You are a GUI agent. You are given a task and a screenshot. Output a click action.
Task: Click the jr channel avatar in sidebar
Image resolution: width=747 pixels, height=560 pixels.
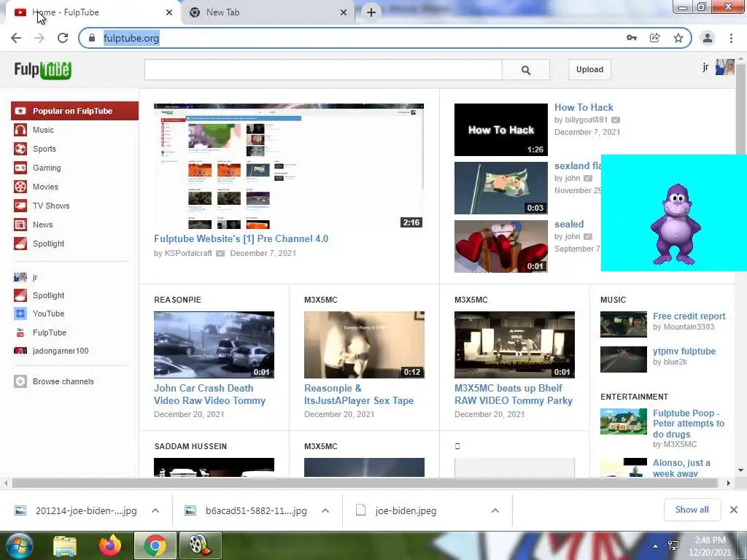[20, 277]
